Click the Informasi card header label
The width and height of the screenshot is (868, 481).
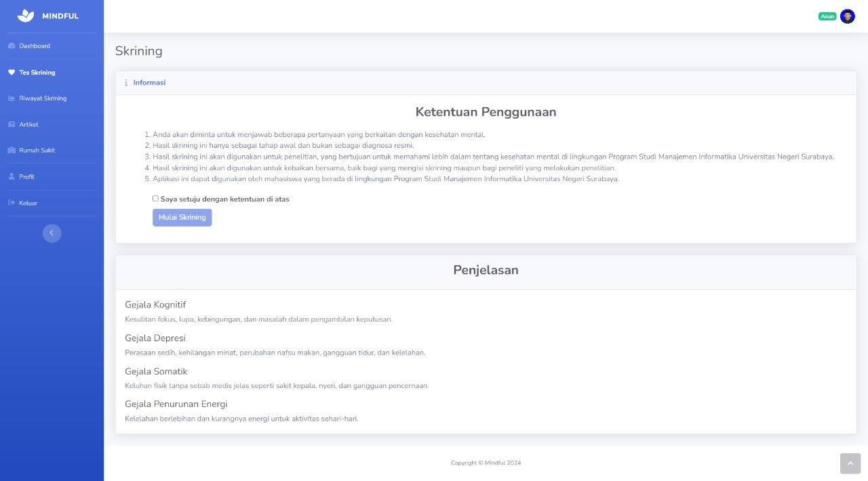click(149, 83)
